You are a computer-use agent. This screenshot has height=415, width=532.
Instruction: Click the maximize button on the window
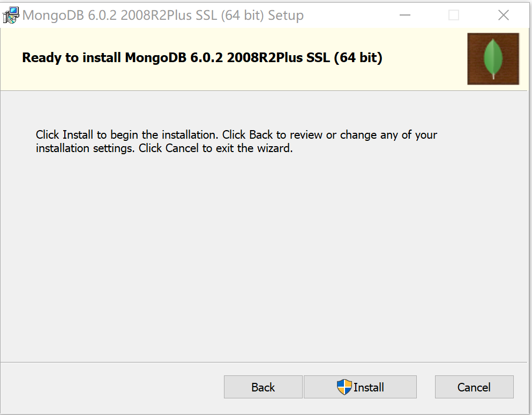(454, 15)
